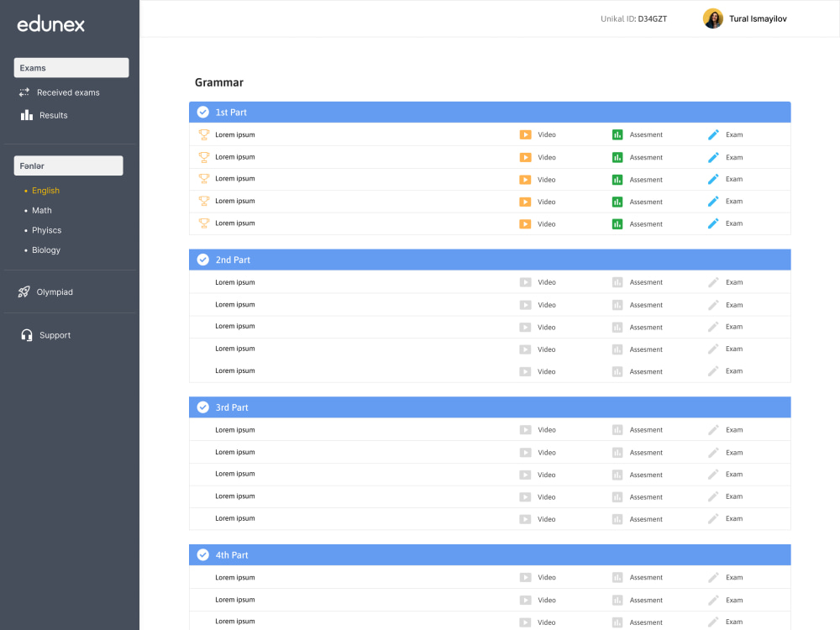
Task: Select Phyiscs in the subjects list
Action: tap(46, 230)
